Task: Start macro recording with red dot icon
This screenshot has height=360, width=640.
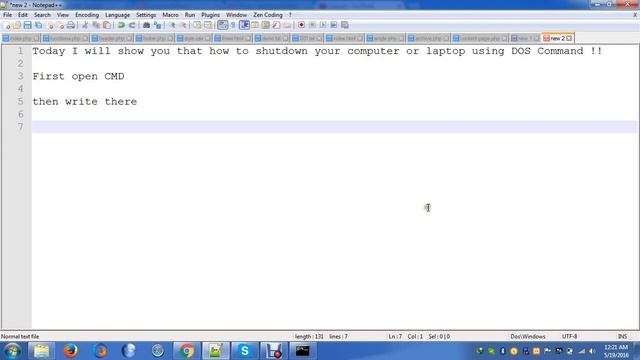Action: coord(301,25)
